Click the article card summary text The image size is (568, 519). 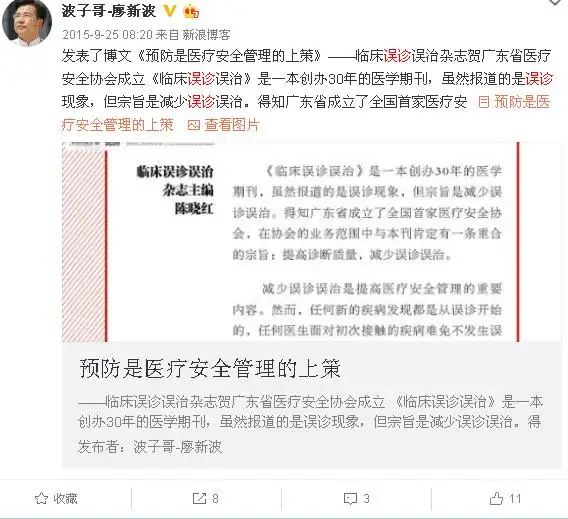coord(310,412)
